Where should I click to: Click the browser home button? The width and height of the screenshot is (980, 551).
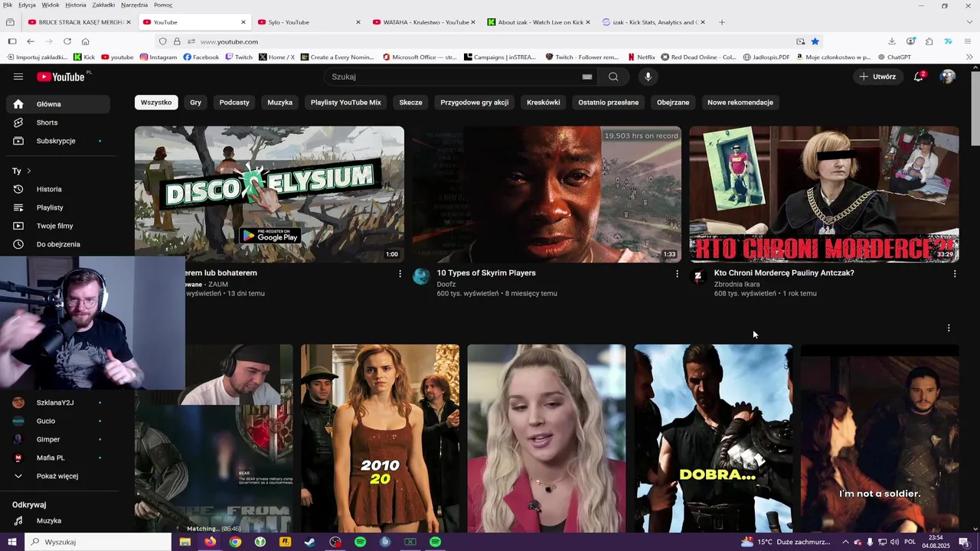pyautogui.click(x=86, y=41)
